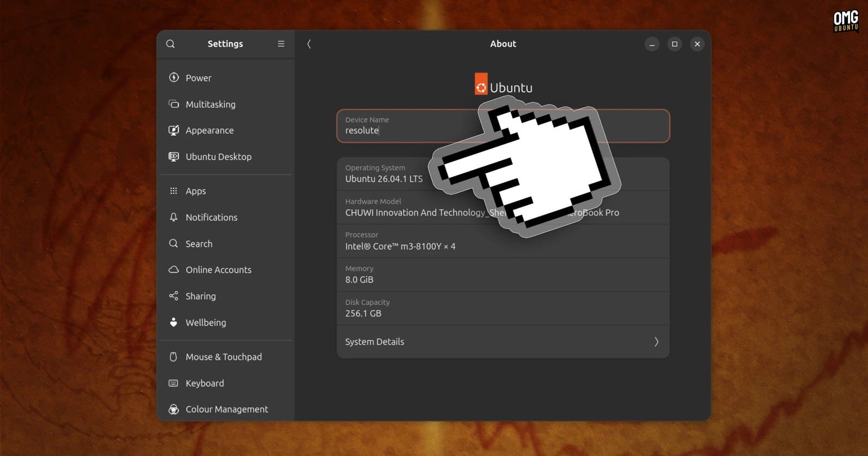Select Apps in the sidebar
This screenshot has height=456, width=868.
226,191
